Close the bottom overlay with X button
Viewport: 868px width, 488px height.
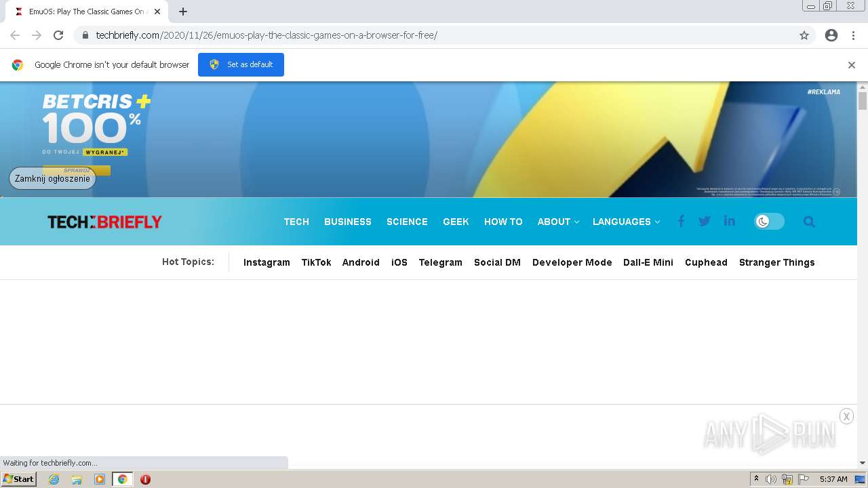click(846, 416)
